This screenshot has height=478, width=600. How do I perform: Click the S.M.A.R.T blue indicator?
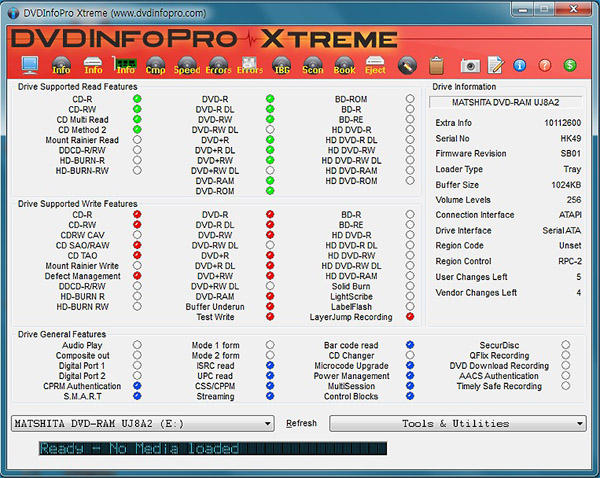pos(137,396)
